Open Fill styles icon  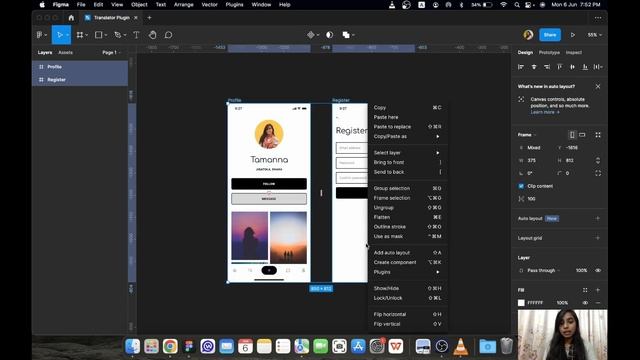click(x=585, y=290)
